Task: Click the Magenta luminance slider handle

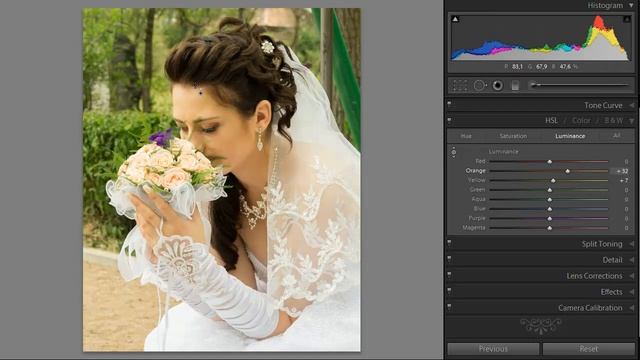Action: click(x=549, y=228)
